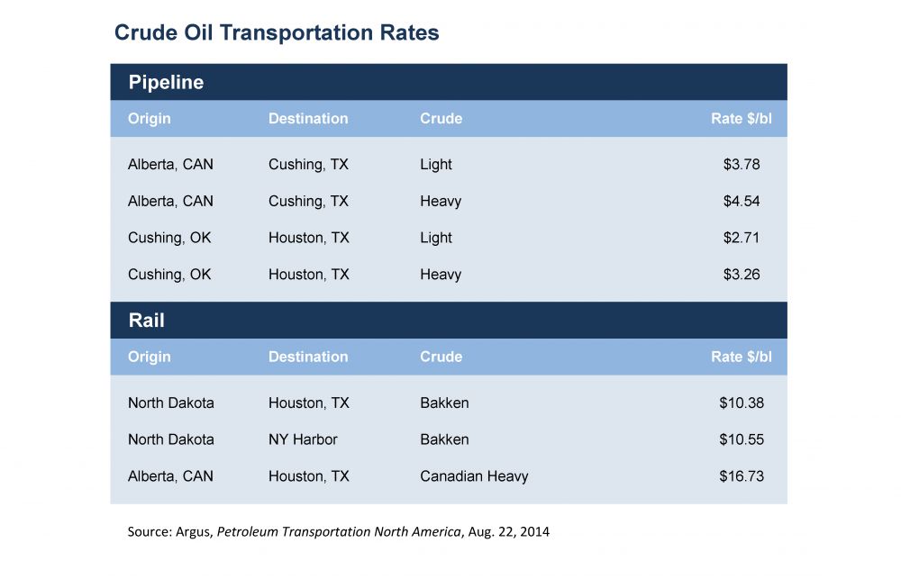Click the $3.26 pipeline rate value
Image resolution: width=901 pixels, height=588 pixels.
point(741,274)
